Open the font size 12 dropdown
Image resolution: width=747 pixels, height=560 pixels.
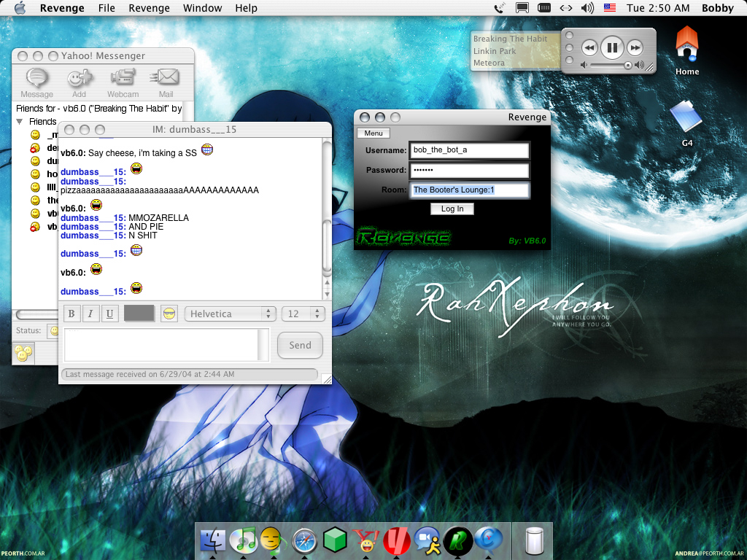pos(303,314)
